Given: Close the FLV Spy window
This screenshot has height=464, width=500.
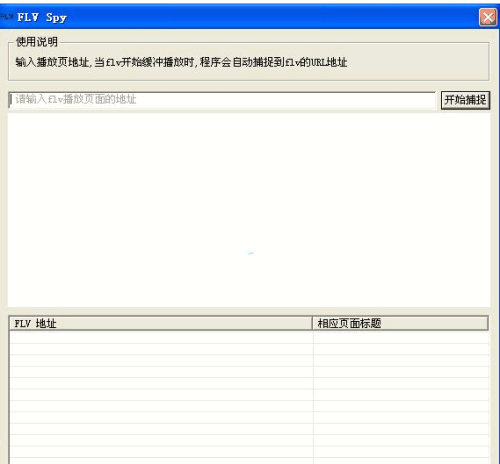Looking at the screenshot, I should coord(488,17).
